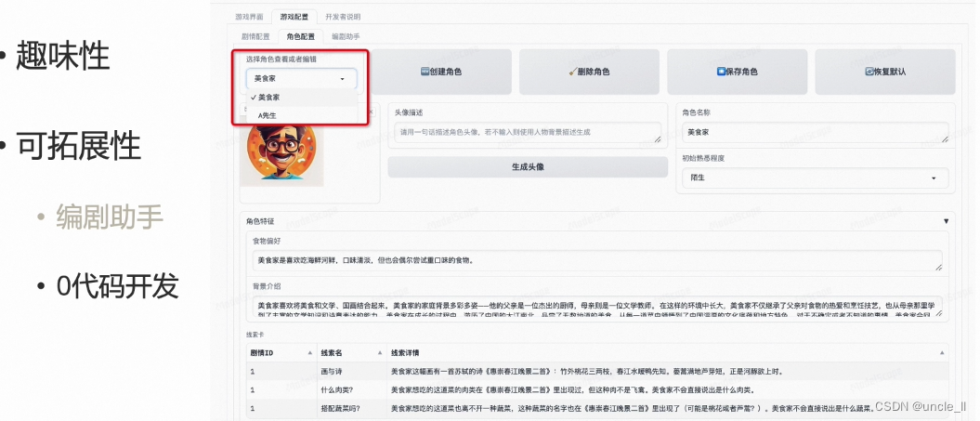Click clue detail text of 搭配蔬菜吗? row
980x421 pixels.
click(x=632, y=409)
